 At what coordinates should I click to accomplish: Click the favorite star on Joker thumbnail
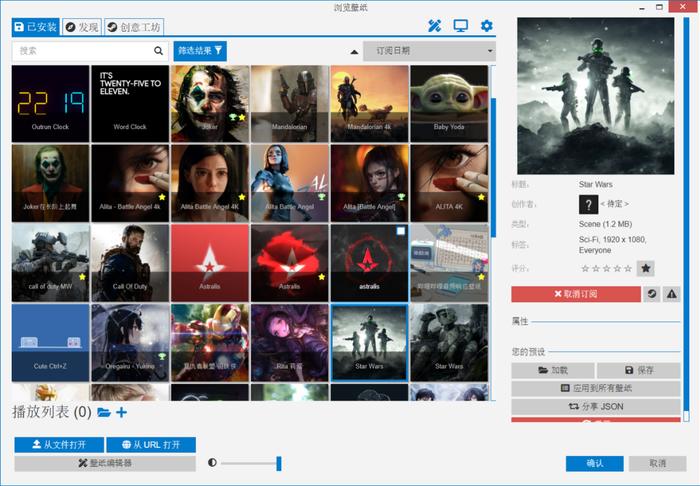click(242, 117)
